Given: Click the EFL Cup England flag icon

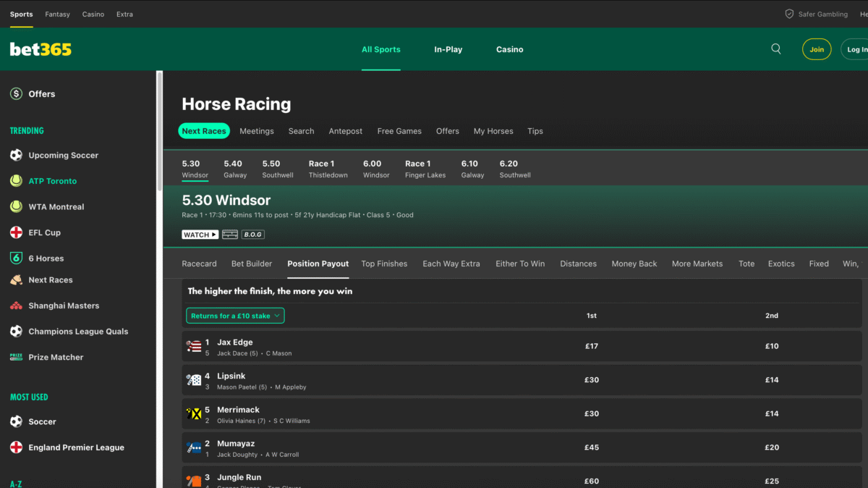Looking at the screenshot, I should pyautogui.click(x=16, y=232).
